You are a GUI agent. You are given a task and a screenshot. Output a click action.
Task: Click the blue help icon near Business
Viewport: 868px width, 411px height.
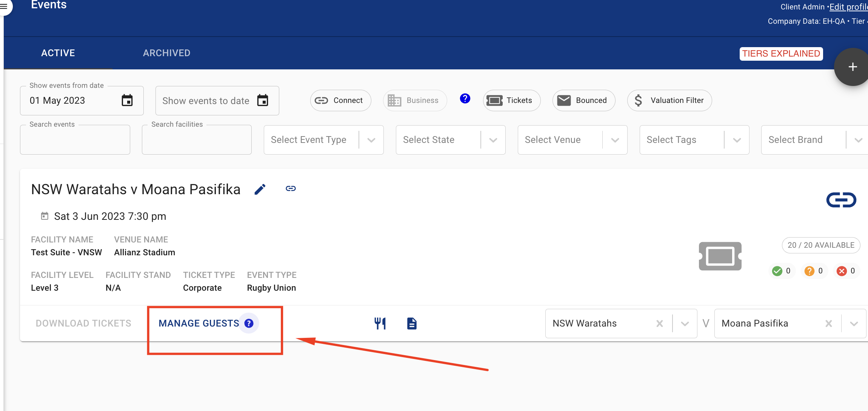[x=465, y=98]
